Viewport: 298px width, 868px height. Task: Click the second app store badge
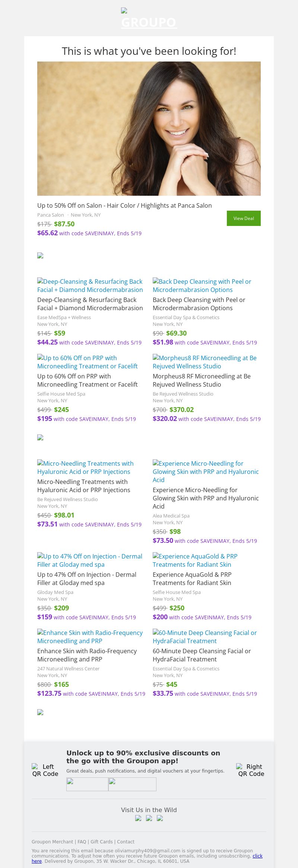[132, 784]
